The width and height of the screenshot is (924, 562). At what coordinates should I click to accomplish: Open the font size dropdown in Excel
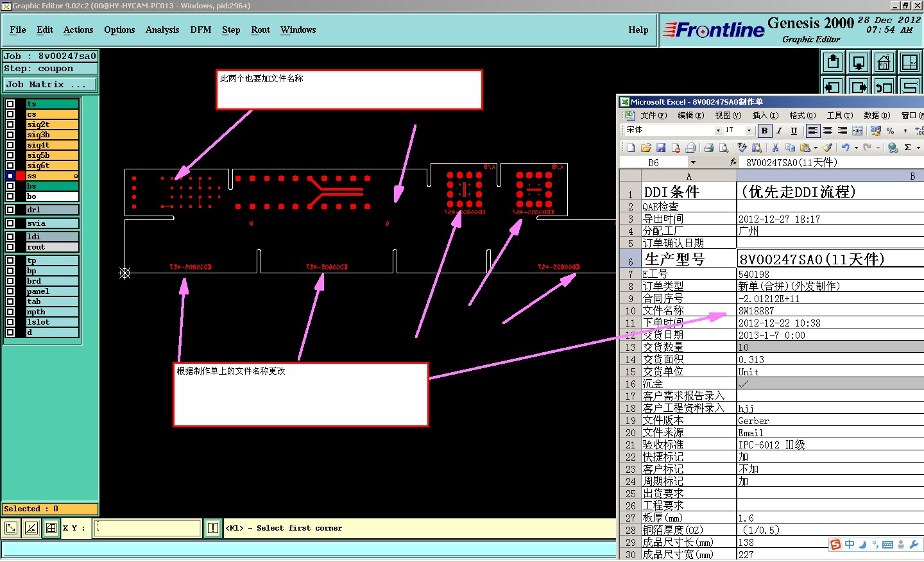(749, 130)
